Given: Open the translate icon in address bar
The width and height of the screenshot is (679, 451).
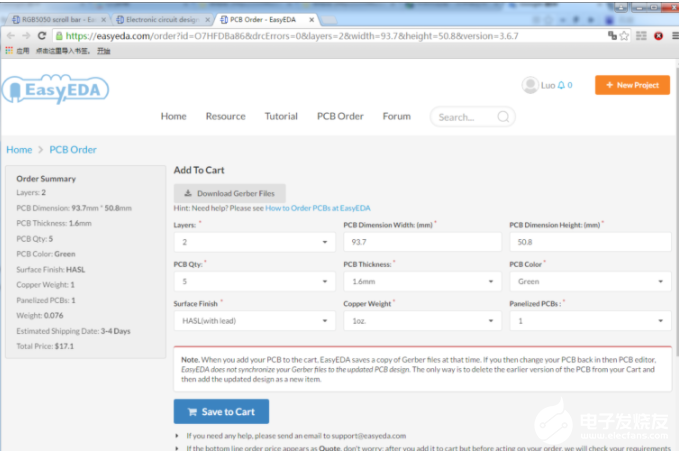Looking at the screenshot, I should click(x=612, y=36).
